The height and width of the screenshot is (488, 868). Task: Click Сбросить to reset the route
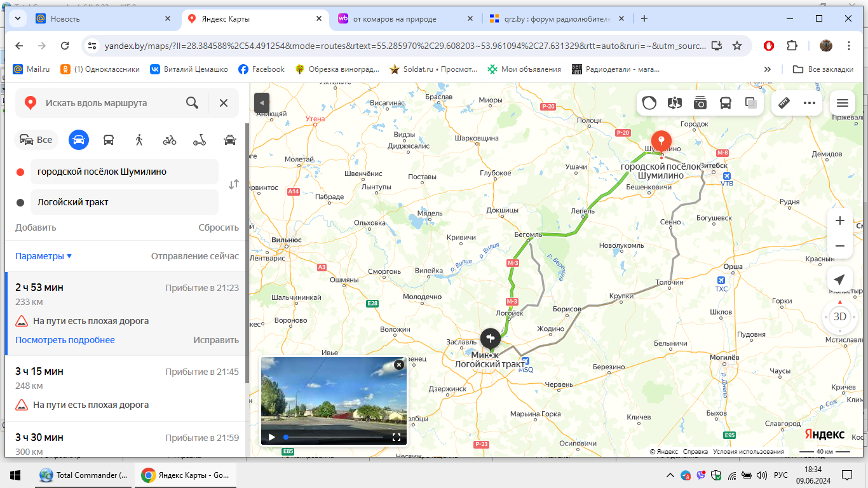point(218,227)
